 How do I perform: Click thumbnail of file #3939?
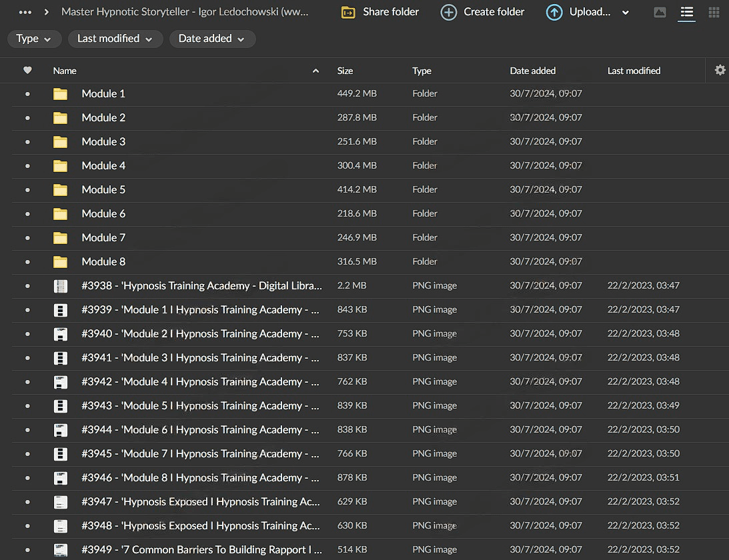click(61, 310)
